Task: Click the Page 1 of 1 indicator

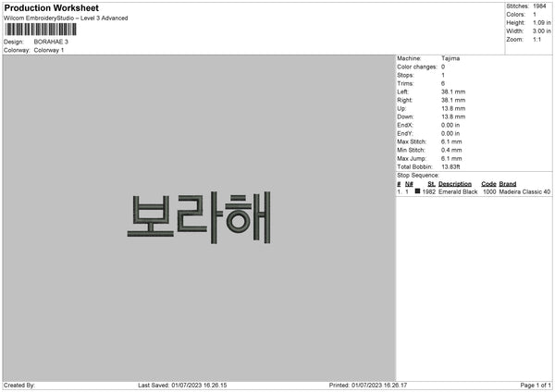Action: click(536, 386)
